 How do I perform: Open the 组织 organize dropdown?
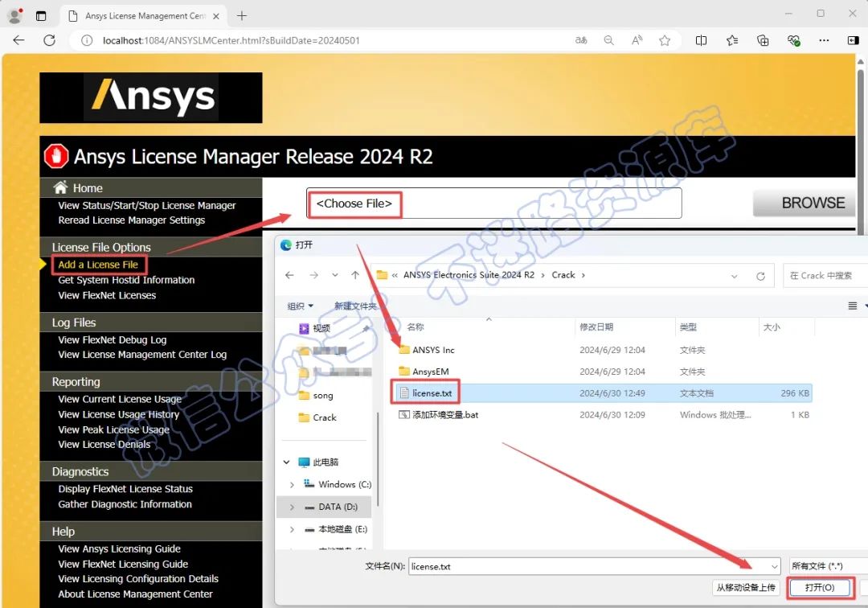[x=300, y=306]
